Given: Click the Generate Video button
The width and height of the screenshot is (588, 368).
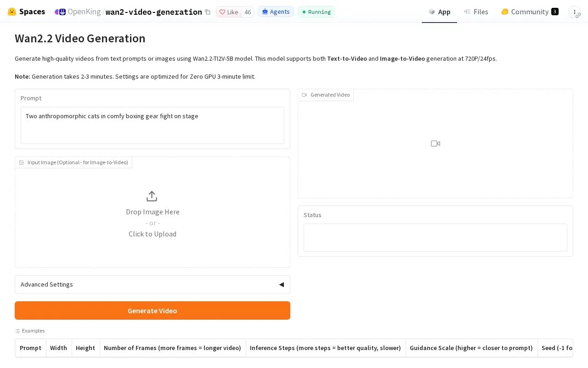Looking at the screenshot, I should click(153, 310).
